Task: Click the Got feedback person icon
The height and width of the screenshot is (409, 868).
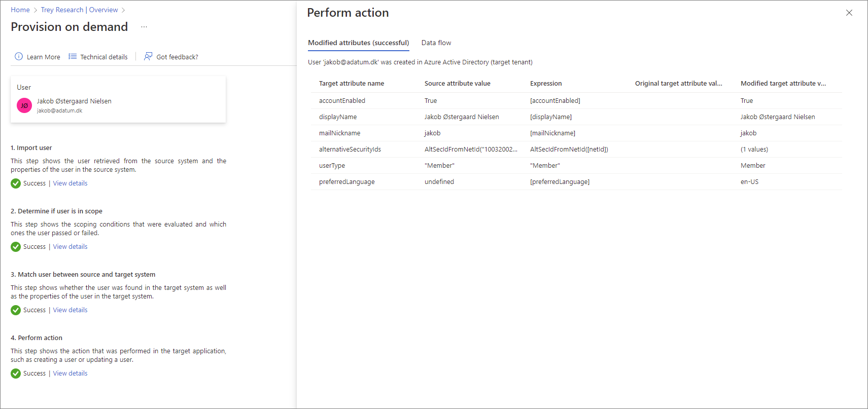Action: 148,56
